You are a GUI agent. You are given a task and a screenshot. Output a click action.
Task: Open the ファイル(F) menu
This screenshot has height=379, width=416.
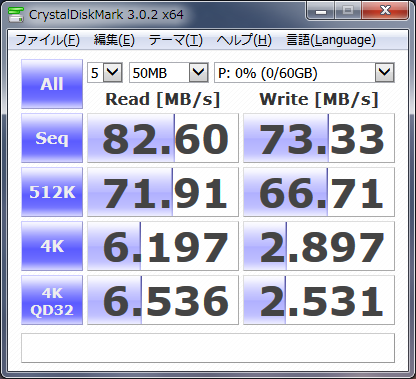(47, 40)
